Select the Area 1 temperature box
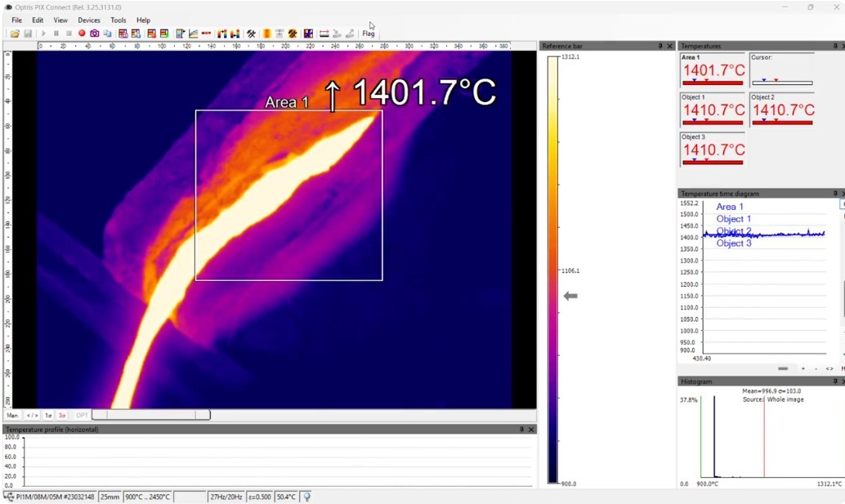This screenshot has width=845, height=504. coord(713,69)
